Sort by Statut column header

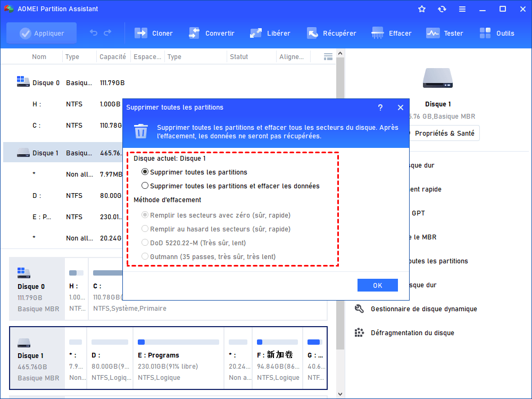(239, 57)
